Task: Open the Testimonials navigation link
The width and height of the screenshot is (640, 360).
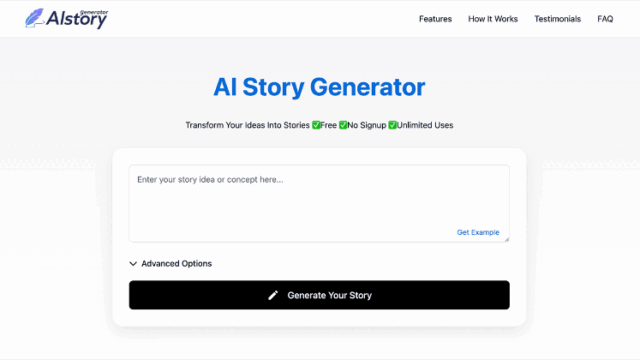Action: (558, 19)
